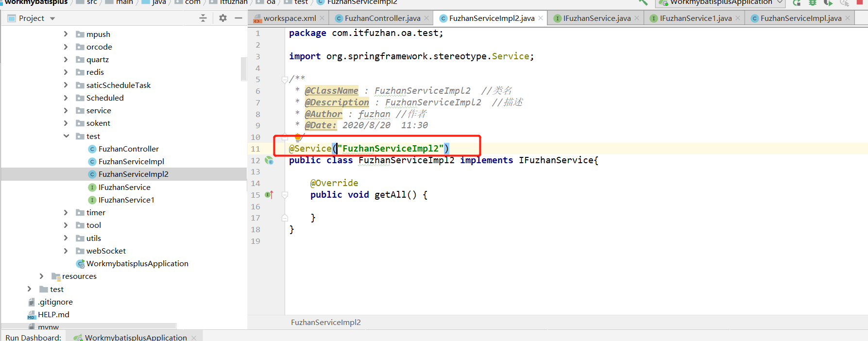Click the Run with Coverage icon
868x341 pixels.
click(x=828, y=2)
